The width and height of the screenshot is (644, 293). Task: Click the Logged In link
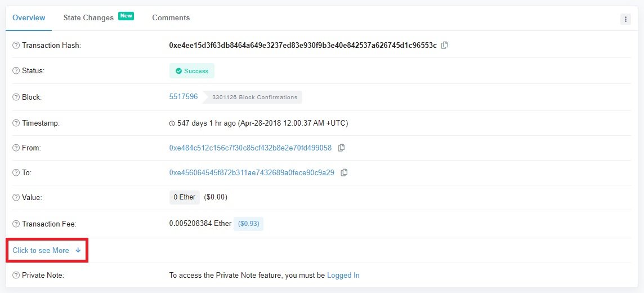point(343,276)
